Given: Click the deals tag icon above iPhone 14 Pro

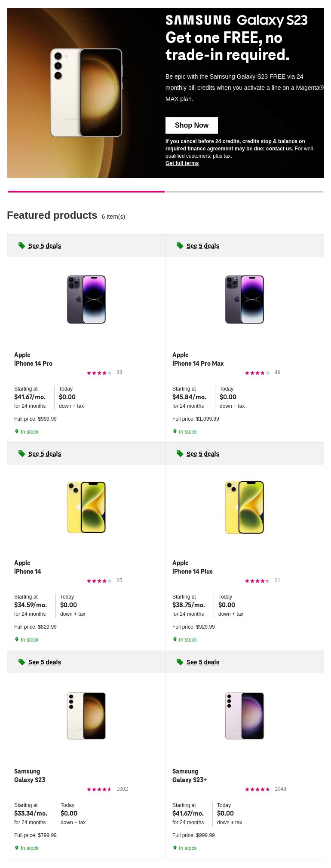Looking at the screenshot, I should pos(21,246).
